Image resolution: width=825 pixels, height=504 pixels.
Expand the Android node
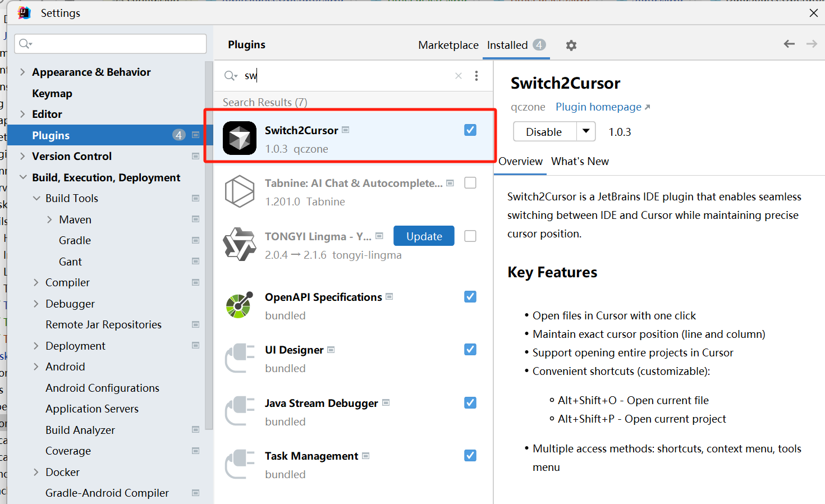(36, 366)
